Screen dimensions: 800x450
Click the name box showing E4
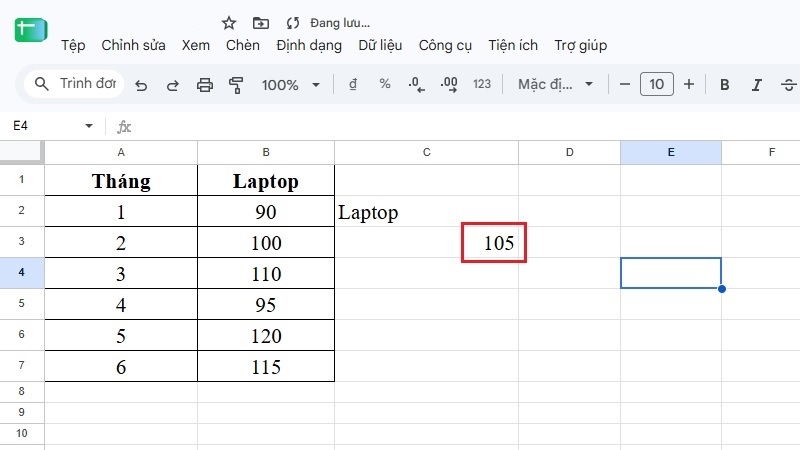[50, 126]
